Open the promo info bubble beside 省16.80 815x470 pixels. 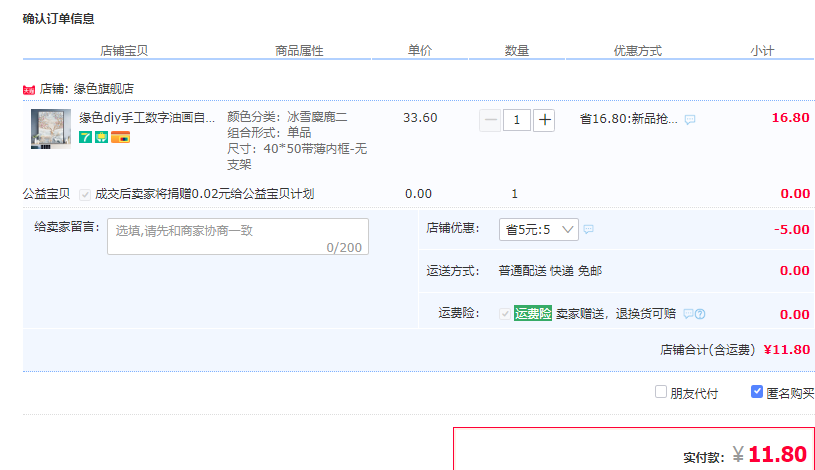tap(690, 120)
